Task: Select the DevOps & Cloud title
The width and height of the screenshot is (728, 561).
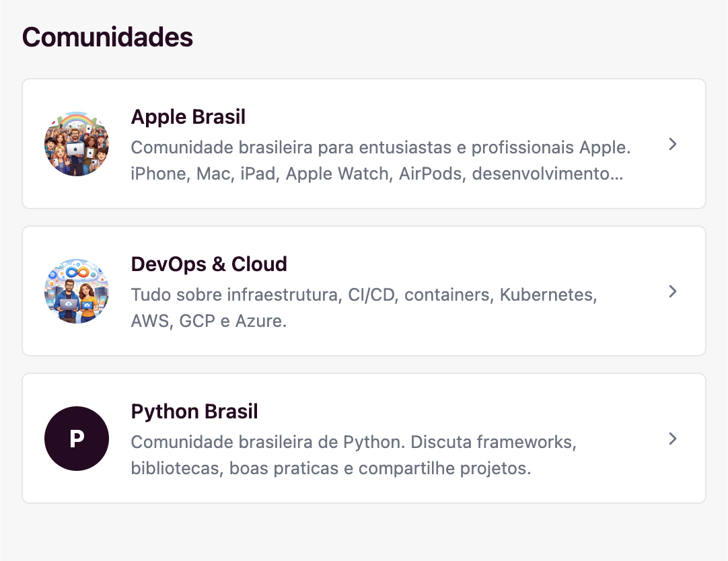Action: tap(209, 264)
